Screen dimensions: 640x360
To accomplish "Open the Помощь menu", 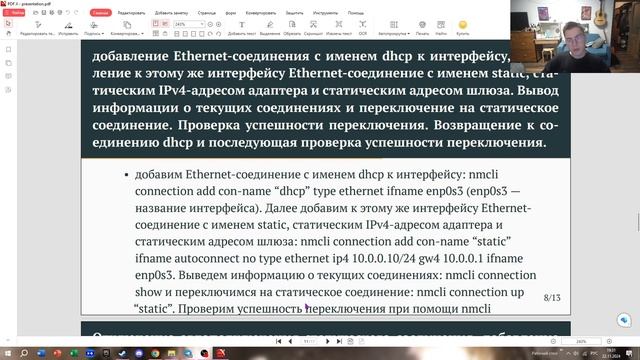I will point(356,13).
